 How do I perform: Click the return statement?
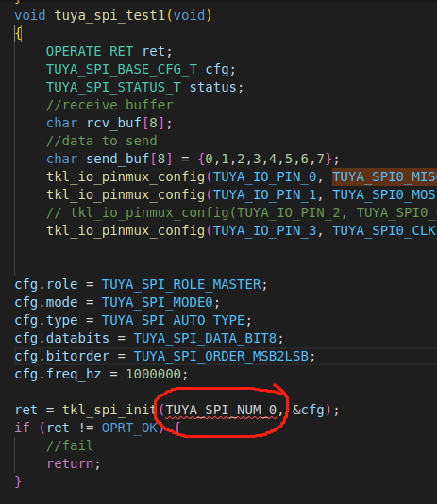click(70, 463)
